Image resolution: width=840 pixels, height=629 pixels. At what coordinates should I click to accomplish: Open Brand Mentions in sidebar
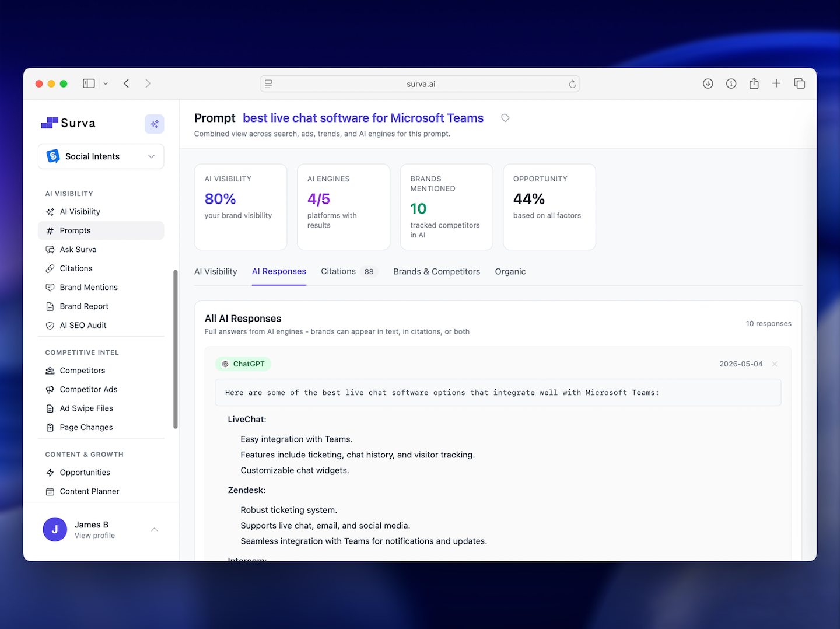tap(101, 288)
